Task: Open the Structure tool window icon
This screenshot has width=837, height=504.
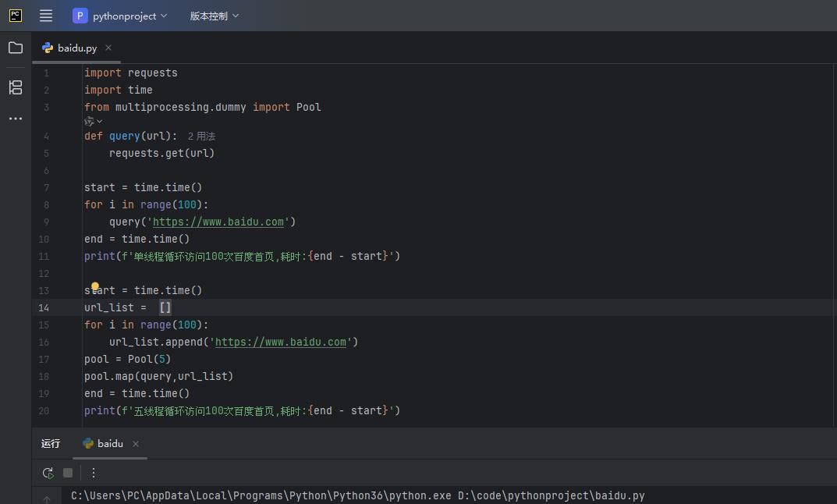Action: click(16, 87)
